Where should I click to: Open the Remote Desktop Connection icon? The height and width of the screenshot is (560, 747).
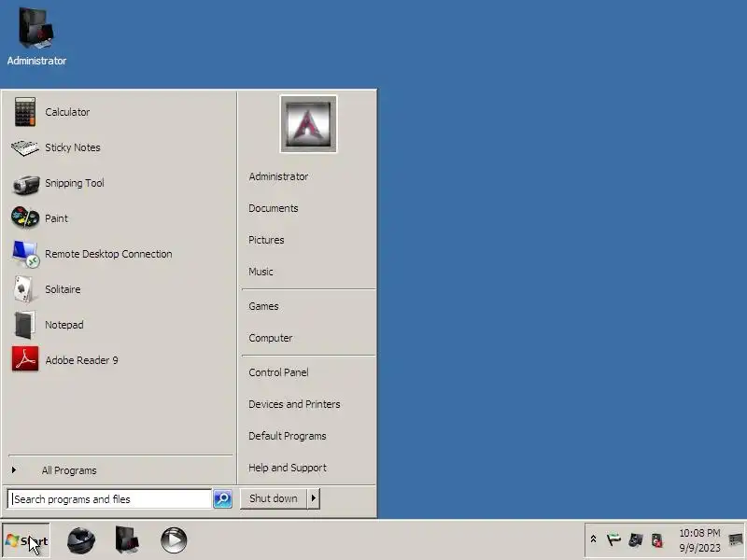coord(25,254)
